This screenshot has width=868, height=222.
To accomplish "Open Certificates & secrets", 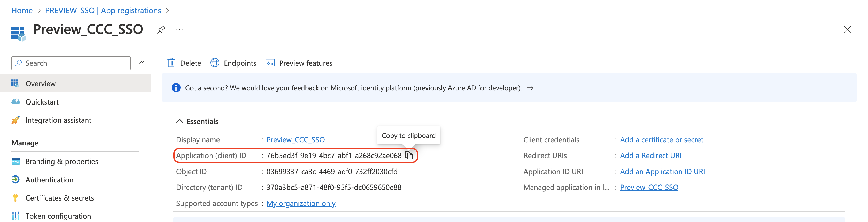I will point(60,198).
